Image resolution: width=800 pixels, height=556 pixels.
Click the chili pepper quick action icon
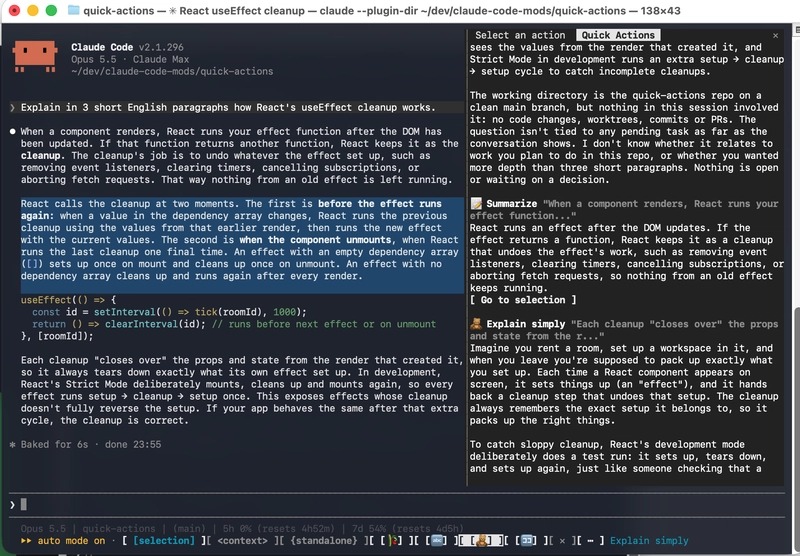[393, 541]
